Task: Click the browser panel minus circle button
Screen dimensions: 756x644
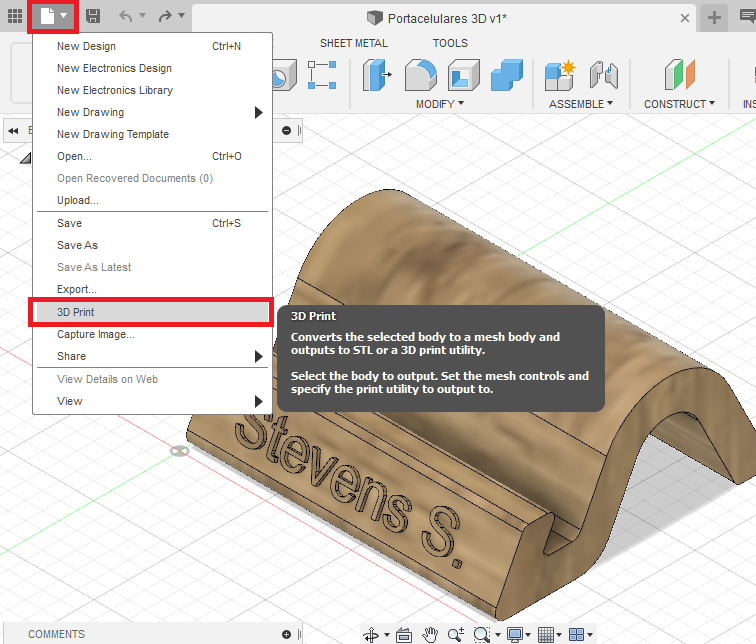Action: (x=286, y=131)
